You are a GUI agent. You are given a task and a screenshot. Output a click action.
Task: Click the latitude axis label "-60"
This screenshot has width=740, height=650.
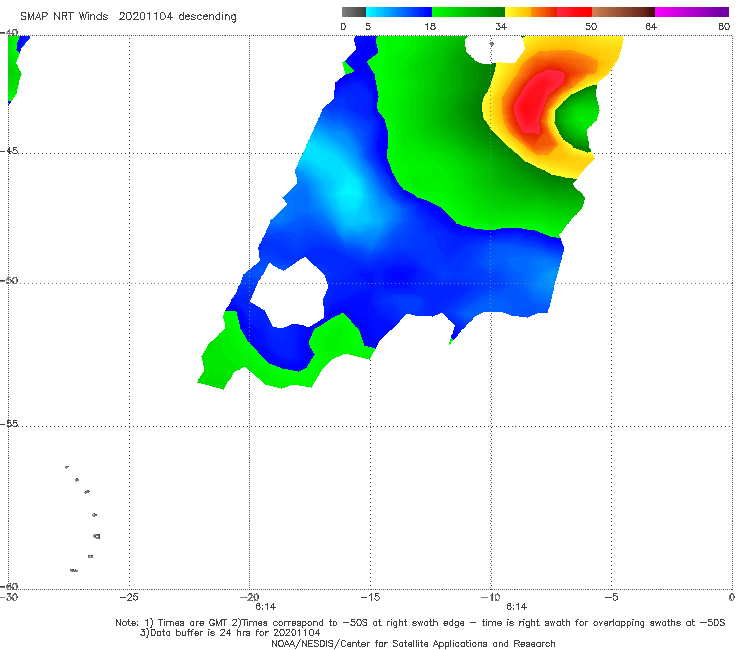[x=9, y=586]
